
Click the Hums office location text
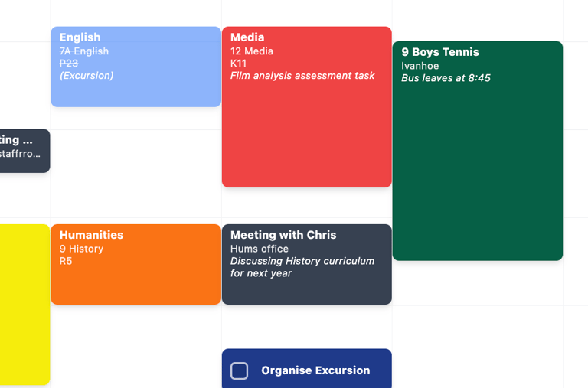pos(260,249)
